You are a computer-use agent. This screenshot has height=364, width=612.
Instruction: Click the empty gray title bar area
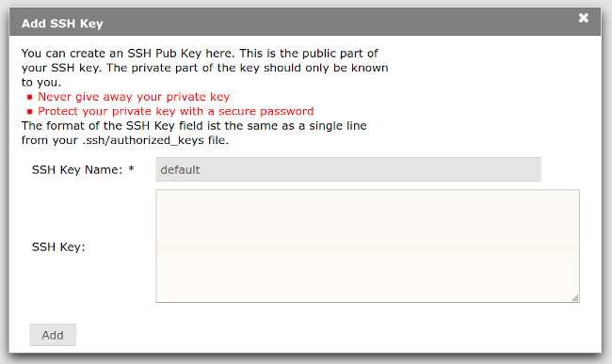340,23
